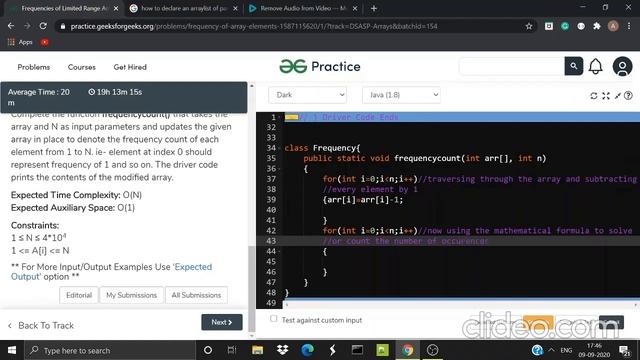
Task: Place cursor on line 45 in editor
Action: point(461,262)
